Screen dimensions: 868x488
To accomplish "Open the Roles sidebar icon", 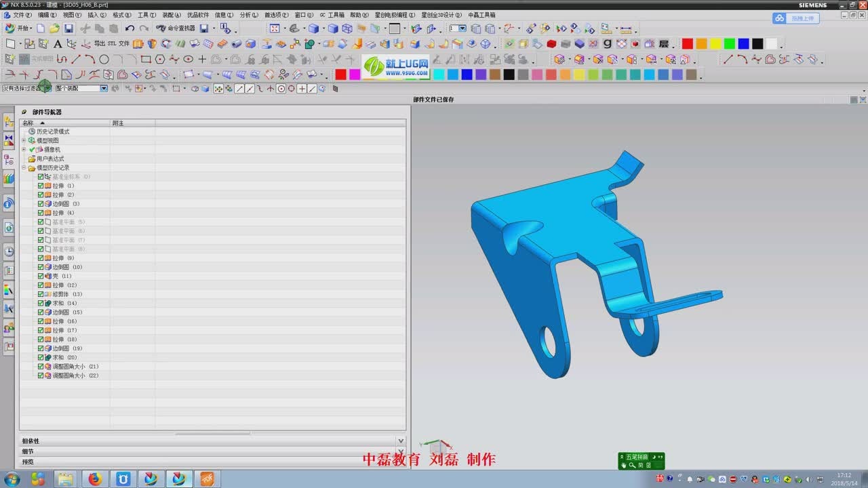I will tap(9, 328).
